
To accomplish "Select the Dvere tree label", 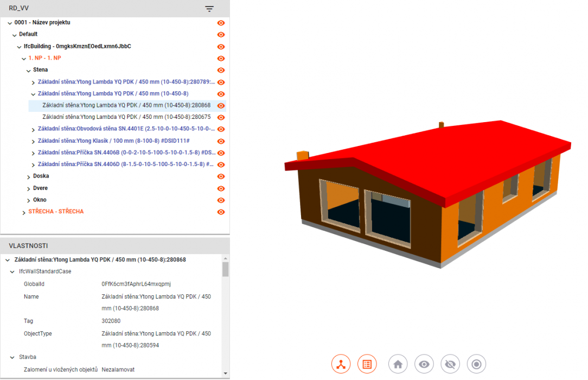I will click(x=41, y=188).
